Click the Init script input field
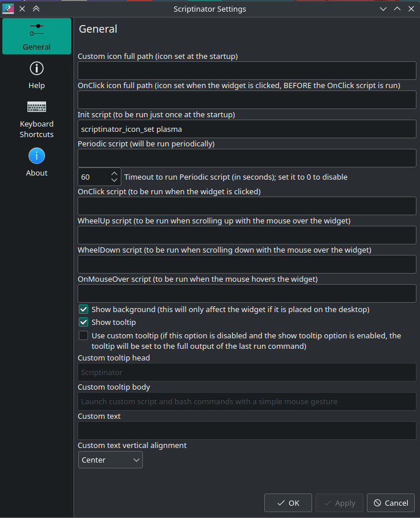 (247, 129)
